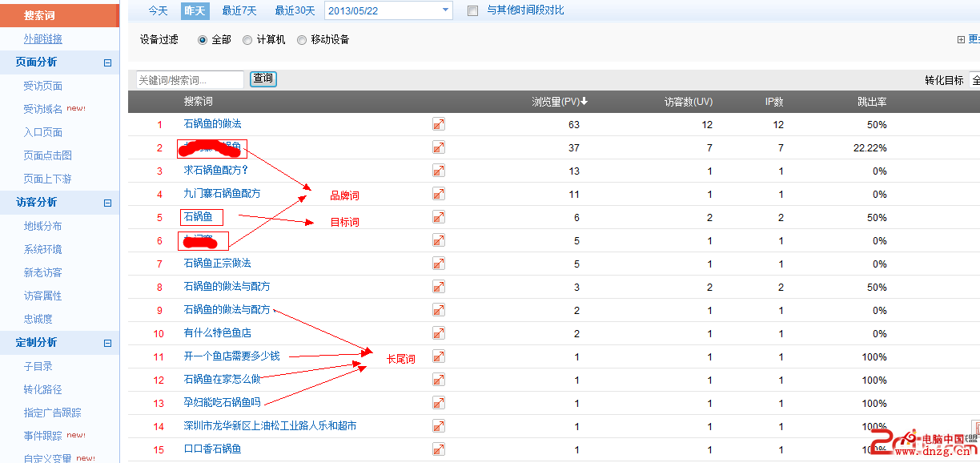The image size is (980, 463).
Task: Switch to 最近30天 time range
Action: point(295,10)
